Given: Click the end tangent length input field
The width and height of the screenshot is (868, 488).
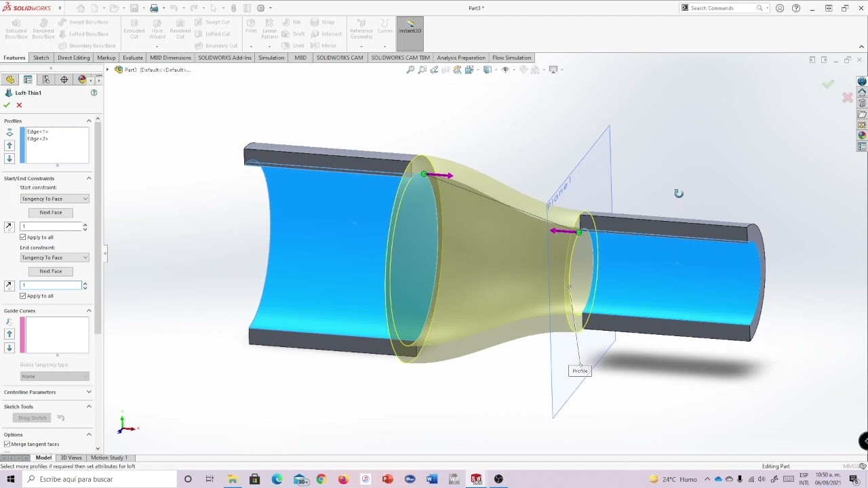Looking at the screenshot, I should 50,285.
